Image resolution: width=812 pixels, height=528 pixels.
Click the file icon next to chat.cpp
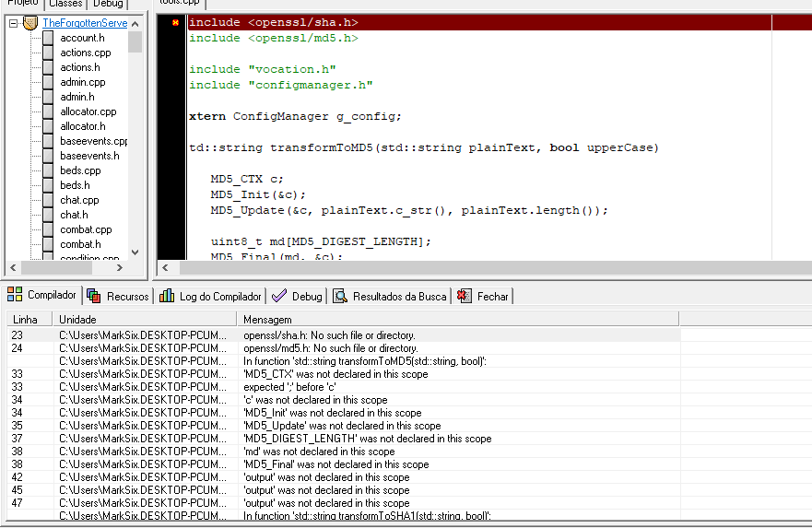click(48, 200)
